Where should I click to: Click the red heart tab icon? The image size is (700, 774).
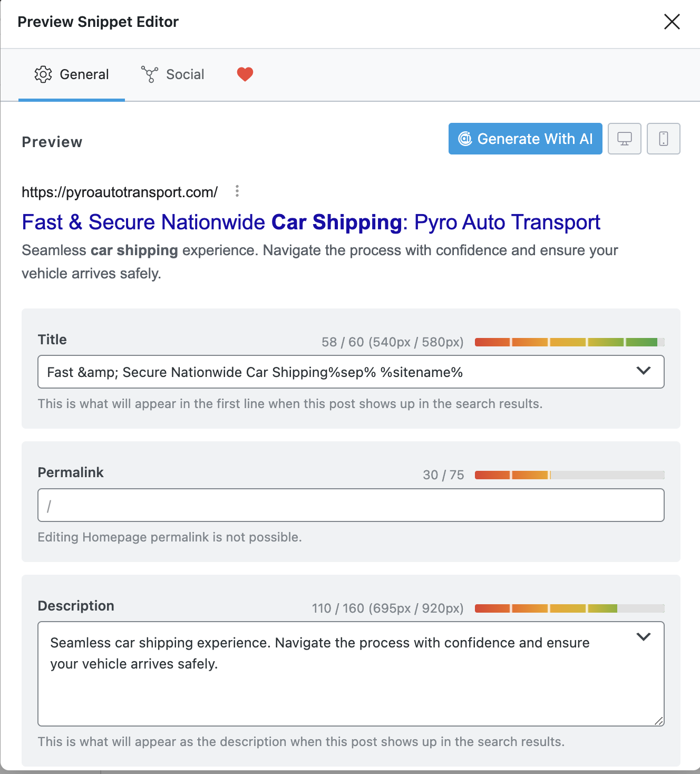(245, 74)
